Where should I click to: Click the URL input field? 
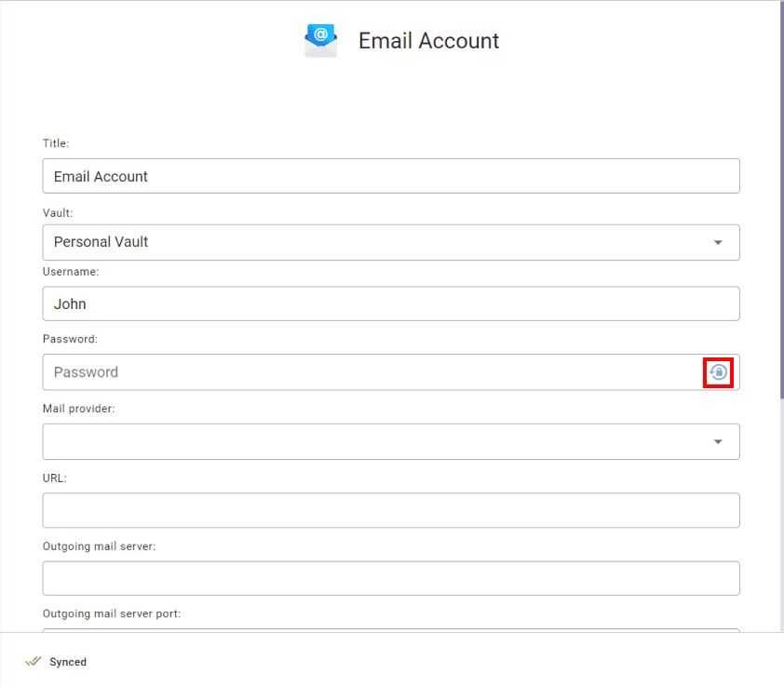(391, 509)
